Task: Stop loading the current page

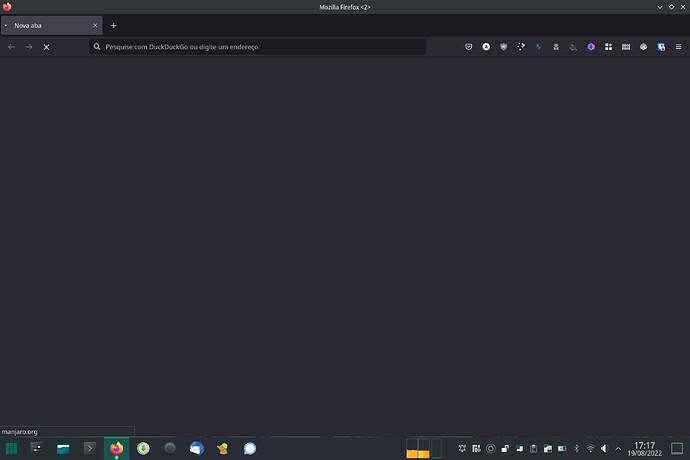Action: click(47, 47)
